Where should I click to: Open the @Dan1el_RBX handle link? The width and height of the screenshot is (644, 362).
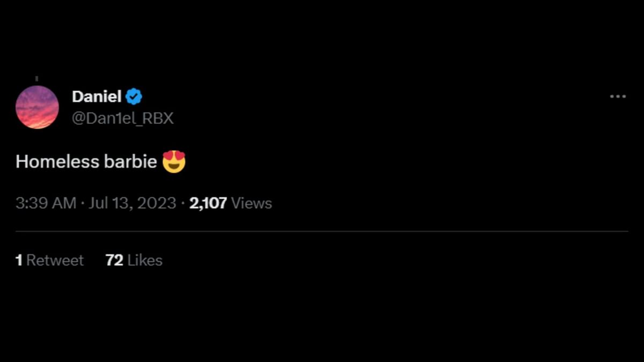[x=122, y=118]
